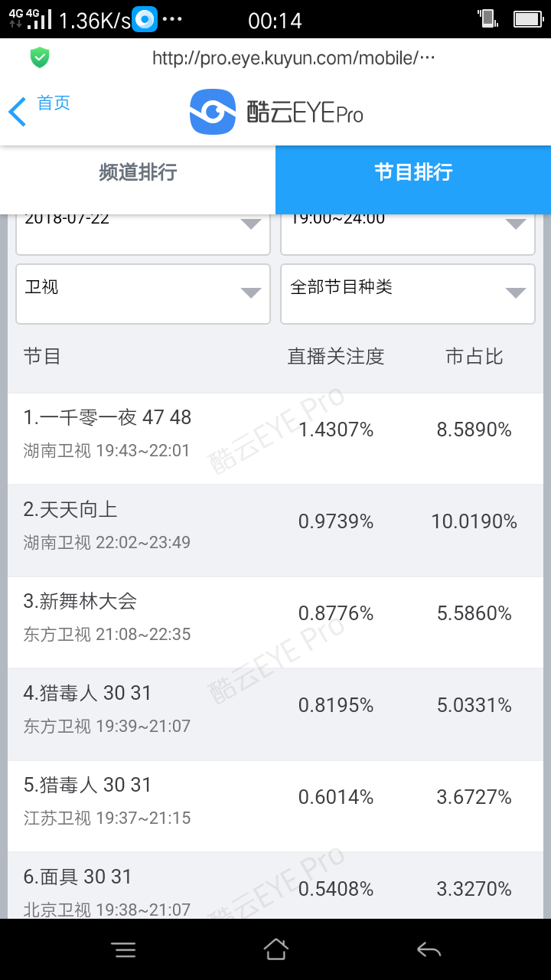Tap the blue back chevron icon
The image size is (551, 980).
pos(17,112)
